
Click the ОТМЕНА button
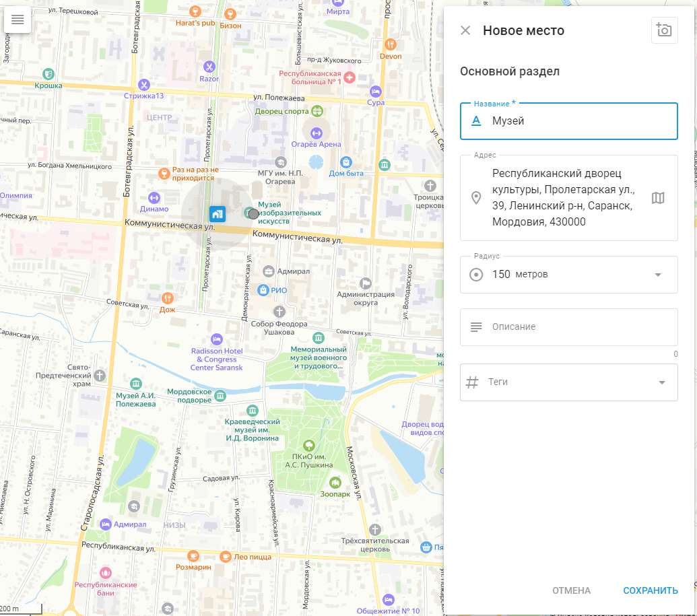[x=571, y=590]
